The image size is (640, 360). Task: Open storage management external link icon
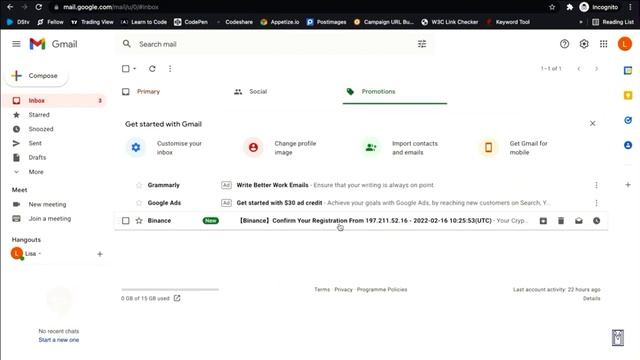tap(177, 298)
